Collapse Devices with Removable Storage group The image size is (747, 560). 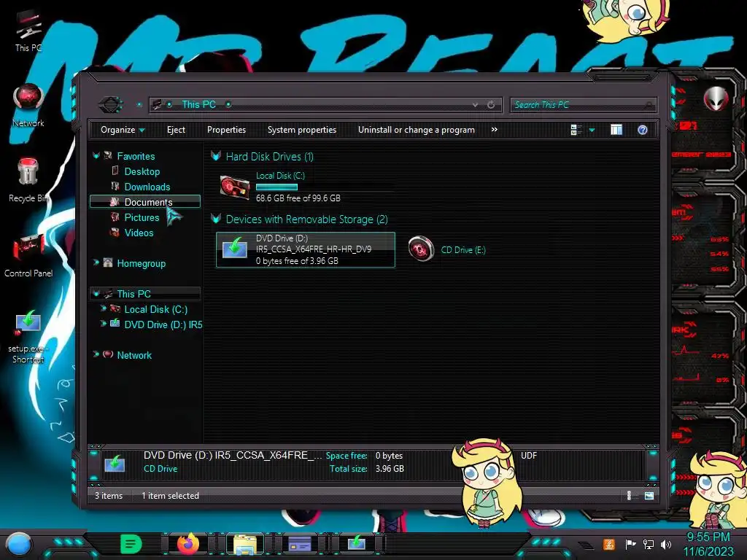[x=216, y=219]
